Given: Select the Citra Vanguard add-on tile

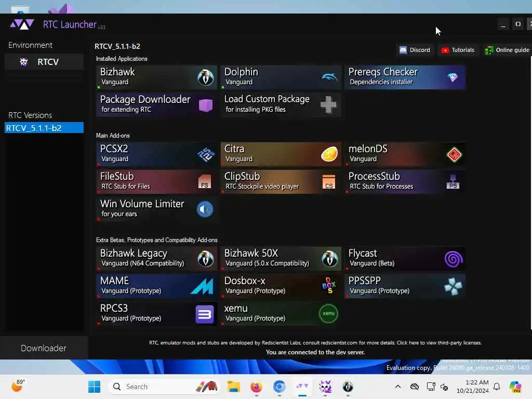Looking at the screenshot, I should tap(281, 154).
